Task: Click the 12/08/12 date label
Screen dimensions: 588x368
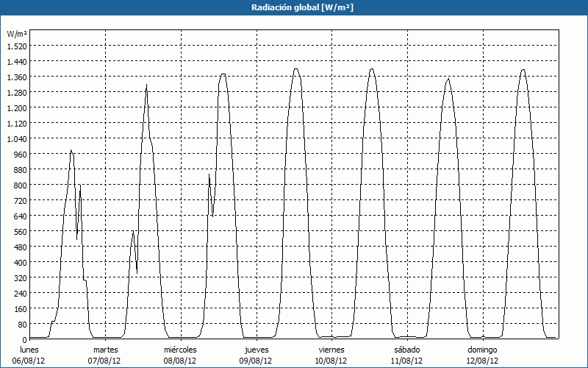Action: pyautogui.click(x=482, y=361)
